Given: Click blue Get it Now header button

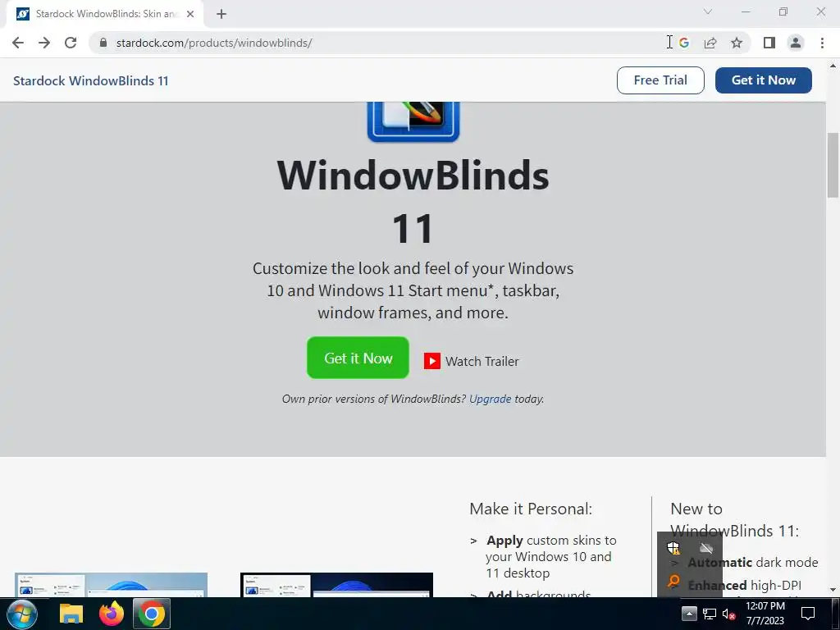Looking at the screenshot, I should (764, 80).
